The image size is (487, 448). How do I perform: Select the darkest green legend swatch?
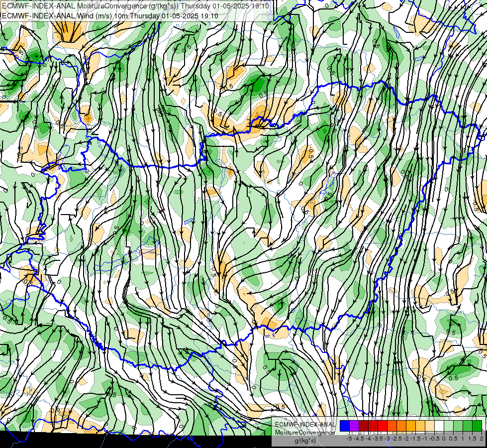pyautogui.click(x=477, y=426)
